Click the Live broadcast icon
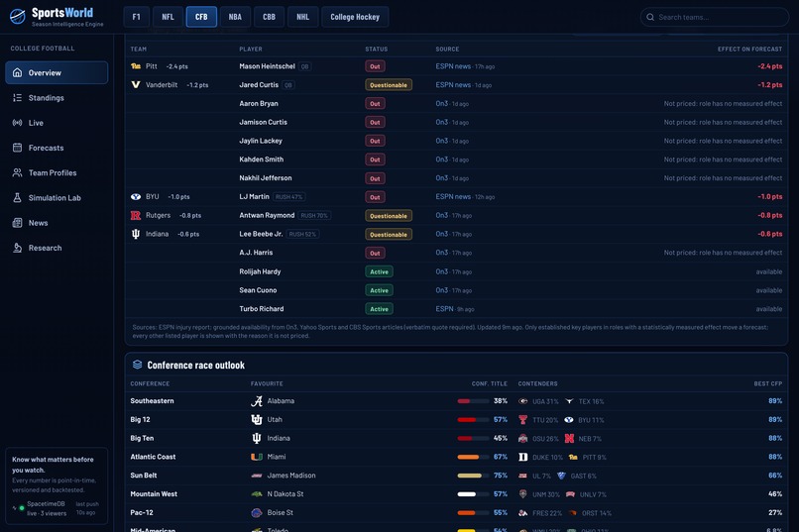Screen dimensions: 799x532 click(x=17, y=123)
